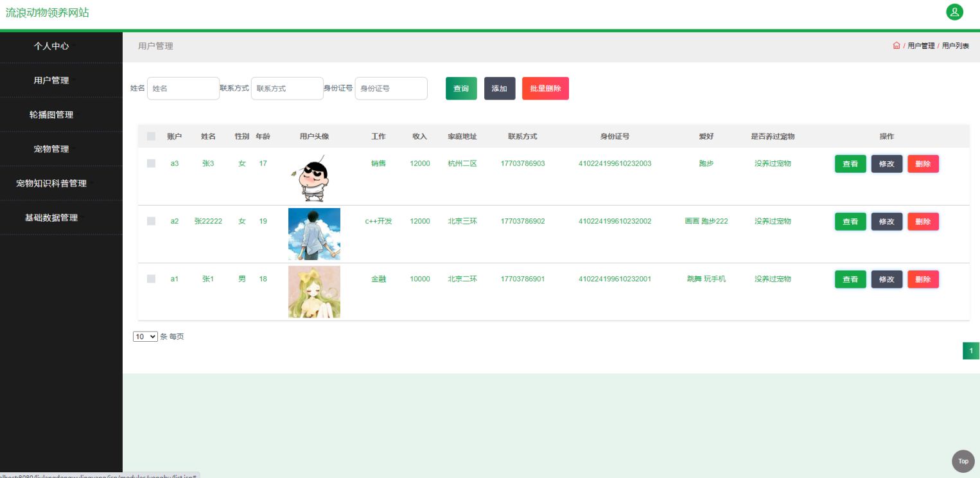
Task: Focus the 联系方式 search input
Action: (x=287, y=89)
